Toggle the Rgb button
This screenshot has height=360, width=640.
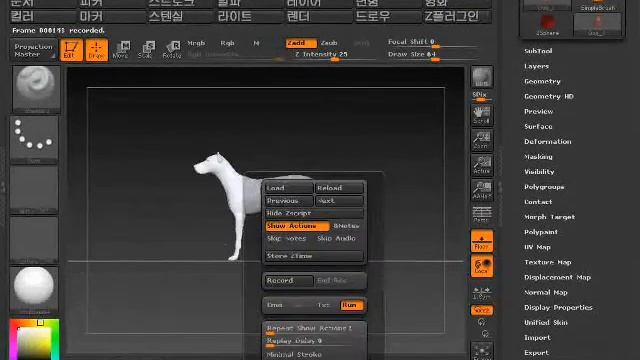[x=227, y=43]
